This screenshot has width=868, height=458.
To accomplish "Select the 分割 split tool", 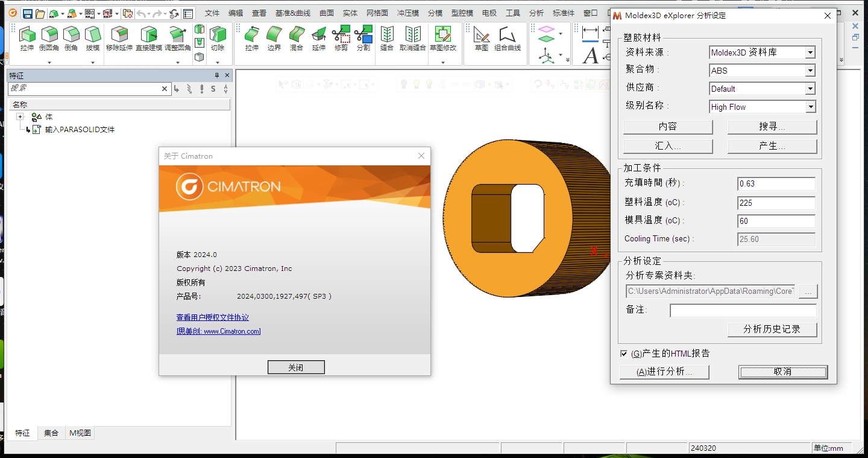I will pos(363,39).
